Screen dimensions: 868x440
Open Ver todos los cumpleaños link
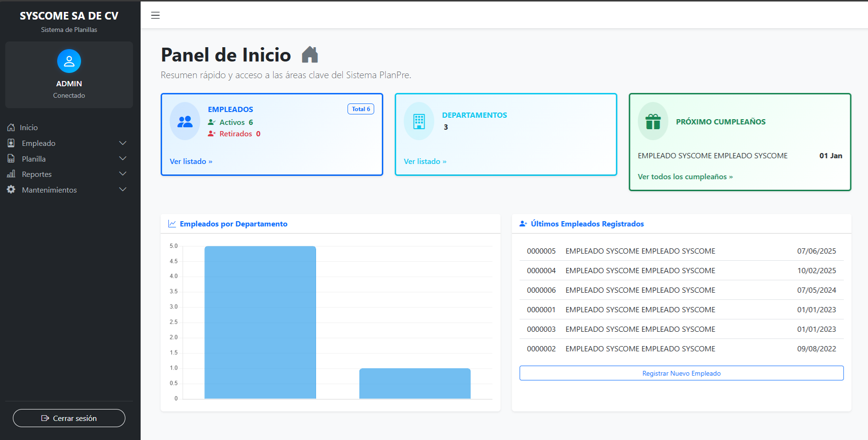pos(685,177)
